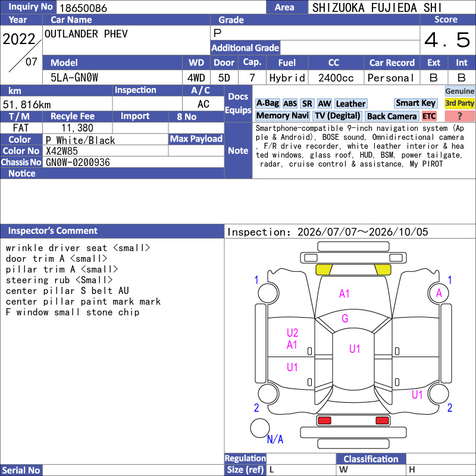Screen dimensions: 476x476
Task: Click the AW alloy wheel badge
Action: tap(324, 104)
